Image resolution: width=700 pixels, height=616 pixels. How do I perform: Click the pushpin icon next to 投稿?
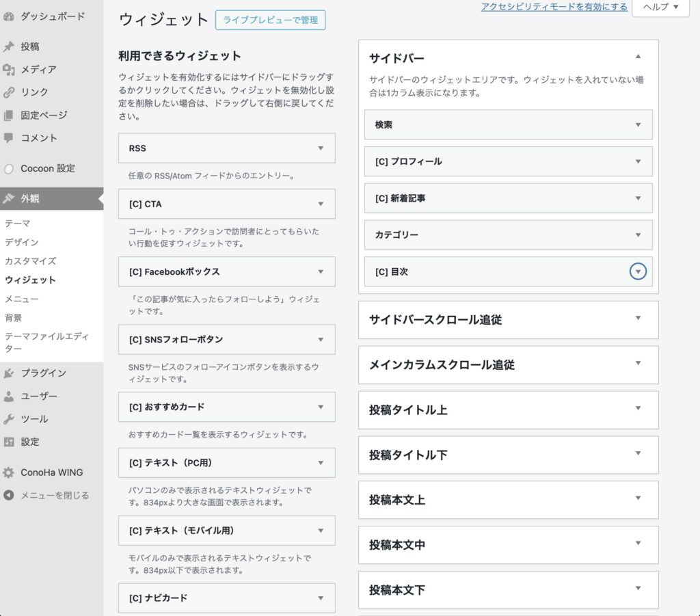[9, 47]
